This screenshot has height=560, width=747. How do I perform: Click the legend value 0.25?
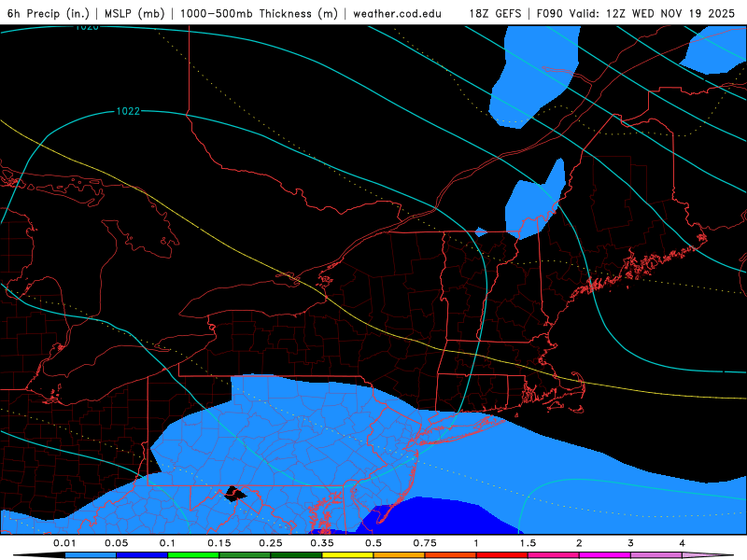point(271,543)
